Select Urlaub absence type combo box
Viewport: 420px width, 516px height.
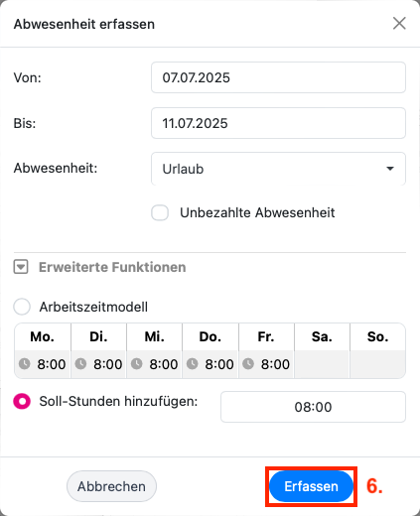[x=278, y=169]
